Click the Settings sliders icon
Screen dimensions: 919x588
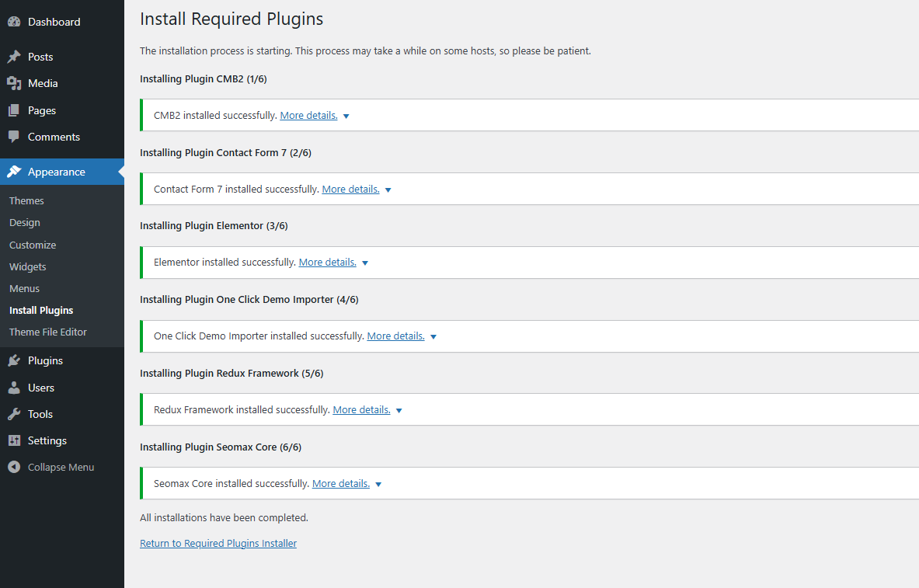click(14, 440)
